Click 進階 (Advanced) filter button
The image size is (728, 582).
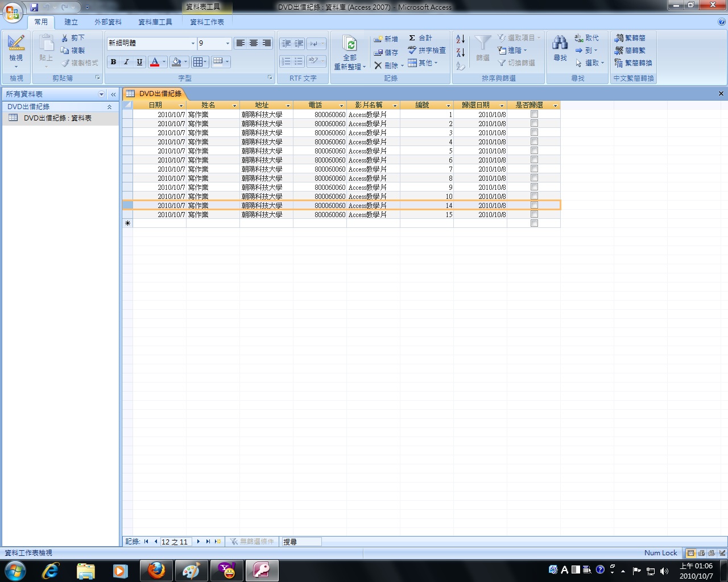point(512,50)
